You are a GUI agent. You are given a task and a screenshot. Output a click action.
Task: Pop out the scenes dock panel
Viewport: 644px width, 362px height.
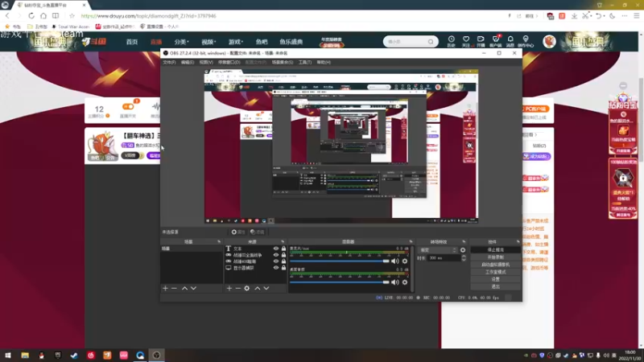point(219,242)
